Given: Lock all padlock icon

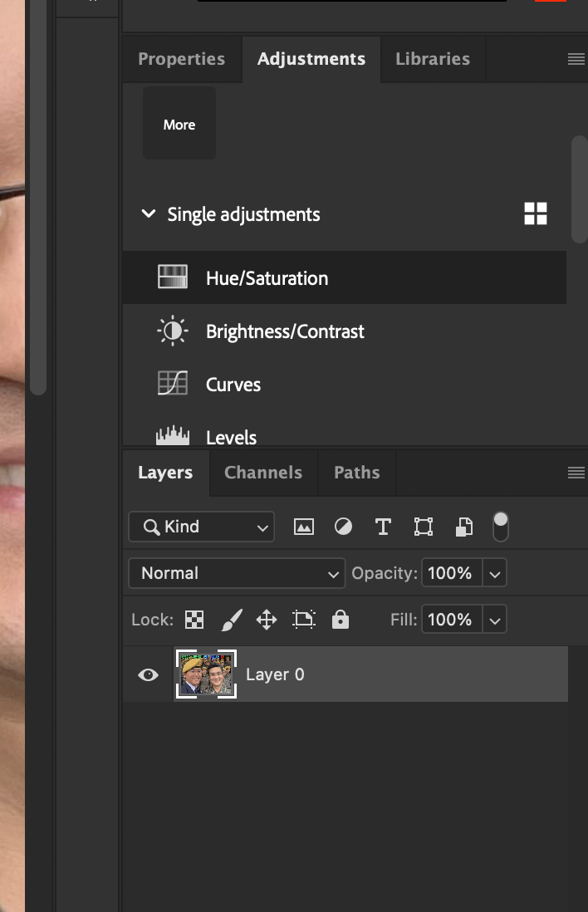Looking at the screenshot, I should point(341,620).
